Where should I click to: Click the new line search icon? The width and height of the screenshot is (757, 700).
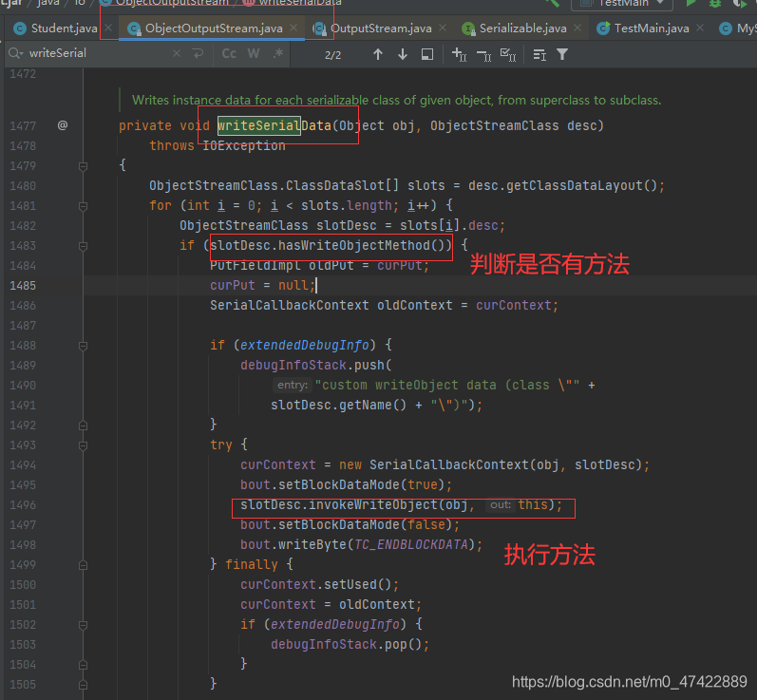198,53
